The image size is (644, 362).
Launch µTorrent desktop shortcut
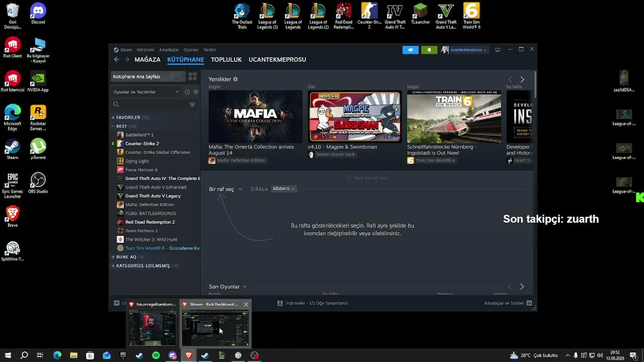[38, 149]
